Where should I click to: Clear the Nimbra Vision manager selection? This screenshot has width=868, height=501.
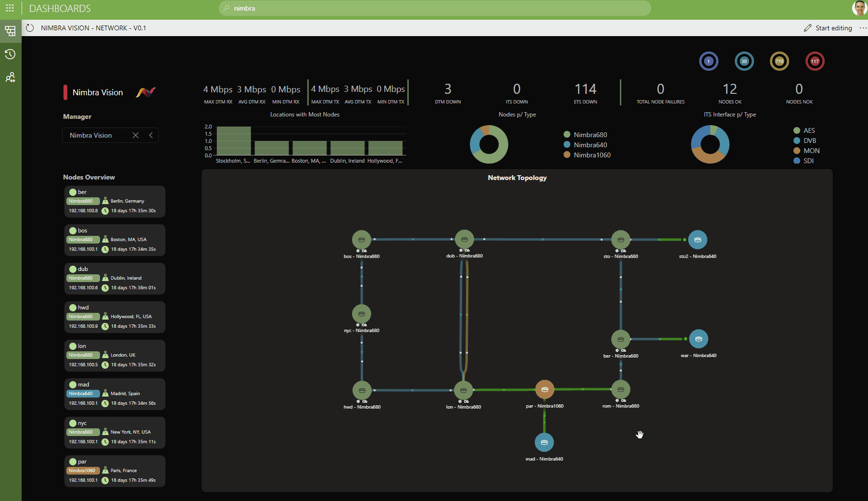coord(136,135)
